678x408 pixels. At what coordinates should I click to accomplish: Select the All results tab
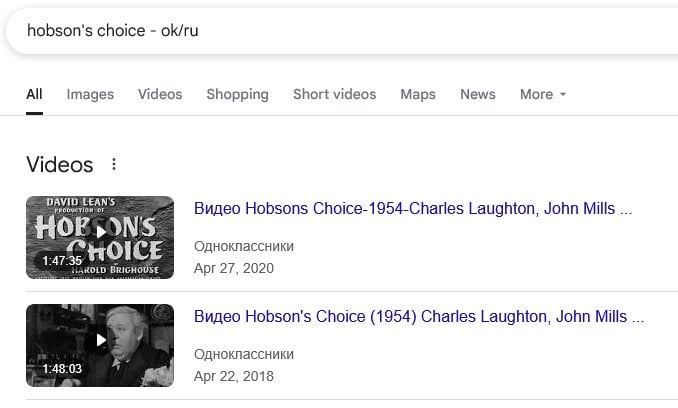click(34, 94)
